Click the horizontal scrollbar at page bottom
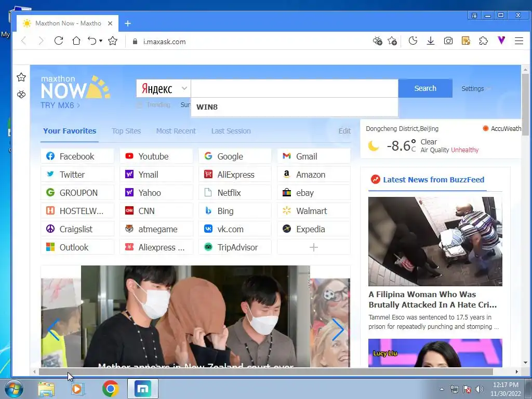This screenshot has height=399, width=532. coord(265,372)
